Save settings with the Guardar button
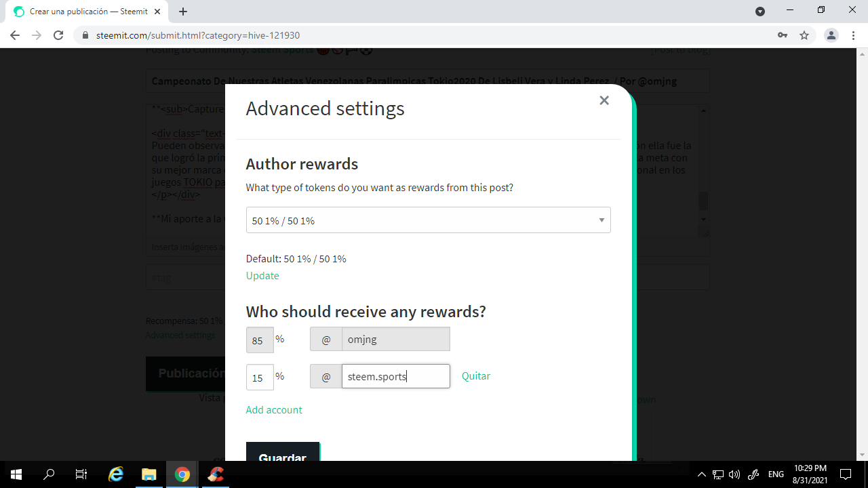Screen dimensions: 868x488 [282, 452]
